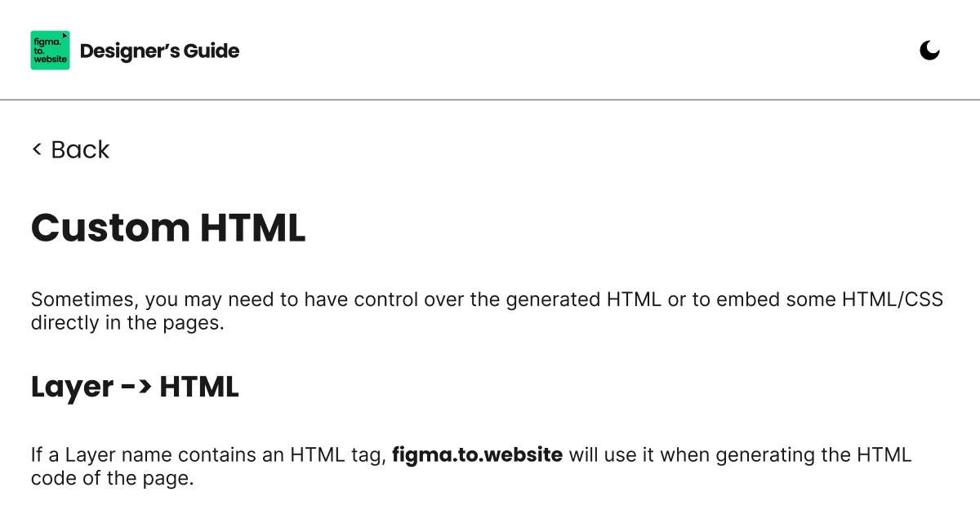The height and width of the screenshot is (514, 980).
Task: Click the figma.to.website green logo icon
Action: pyautogui.click(x=50, y=50)
